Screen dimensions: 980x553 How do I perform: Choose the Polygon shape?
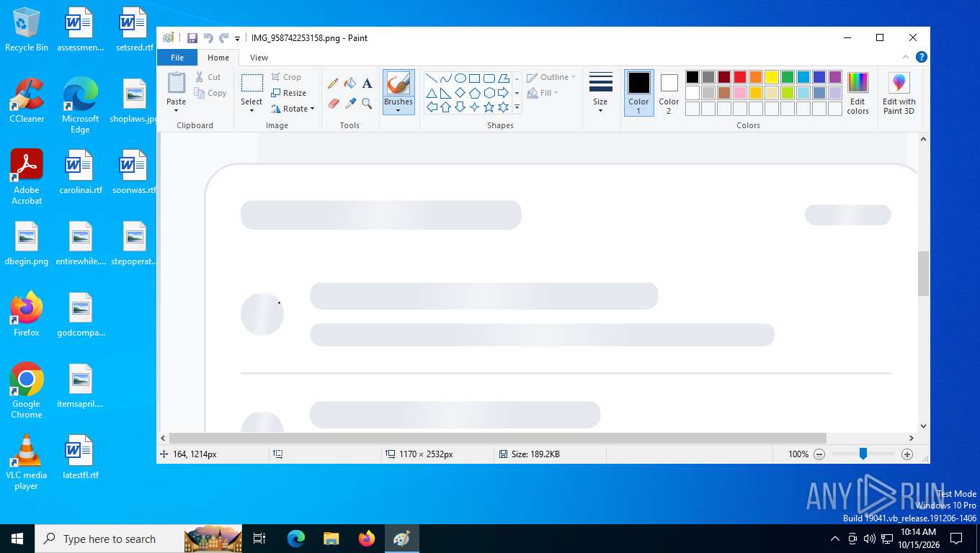click(x=504, y=78)
